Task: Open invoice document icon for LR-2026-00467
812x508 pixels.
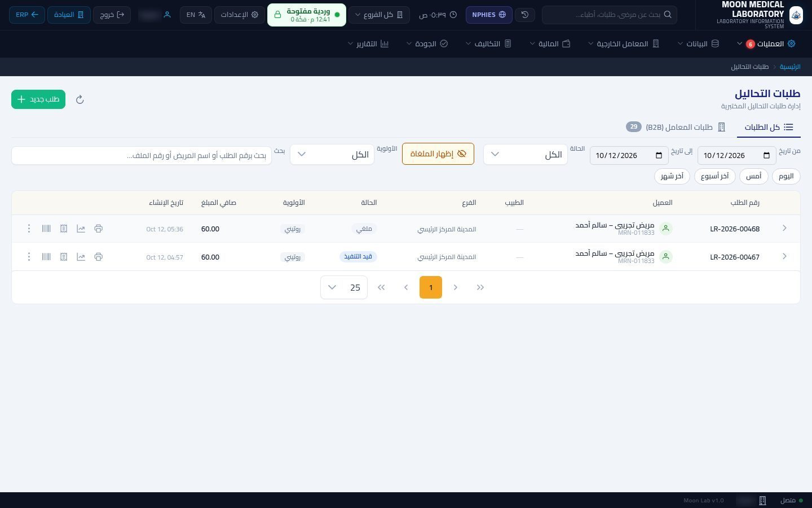Action: tap(64, 257)
